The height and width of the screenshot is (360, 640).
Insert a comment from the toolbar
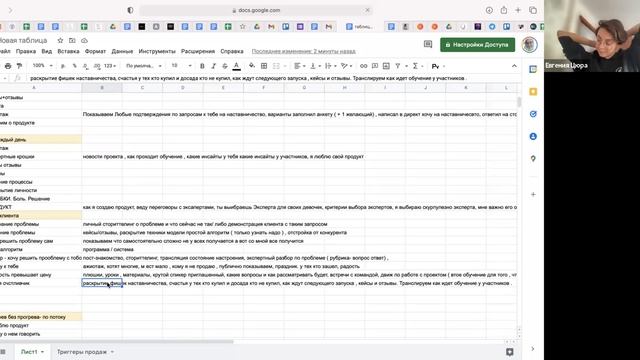[375, 66]
